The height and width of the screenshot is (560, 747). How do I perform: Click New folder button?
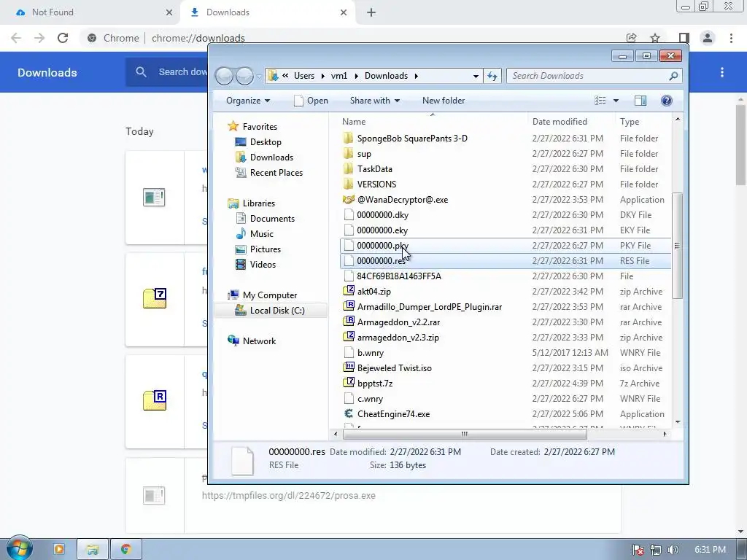pos(444,101)
